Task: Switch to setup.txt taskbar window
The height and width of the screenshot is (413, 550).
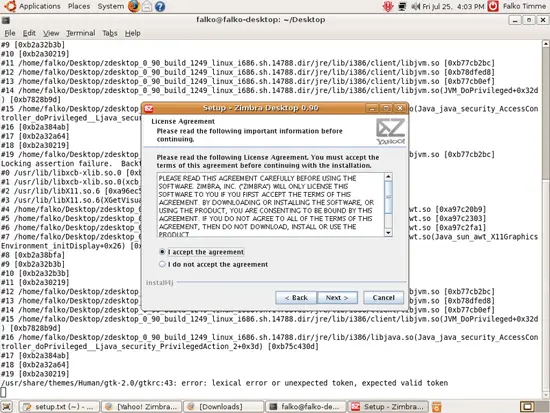Action: 59,406
